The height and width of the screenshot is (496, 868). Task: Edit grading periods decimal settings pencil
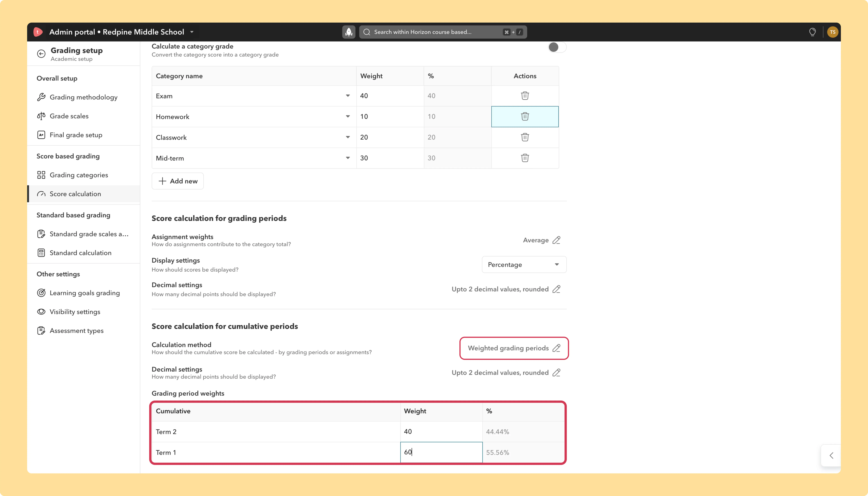click(x=556, y=289)
